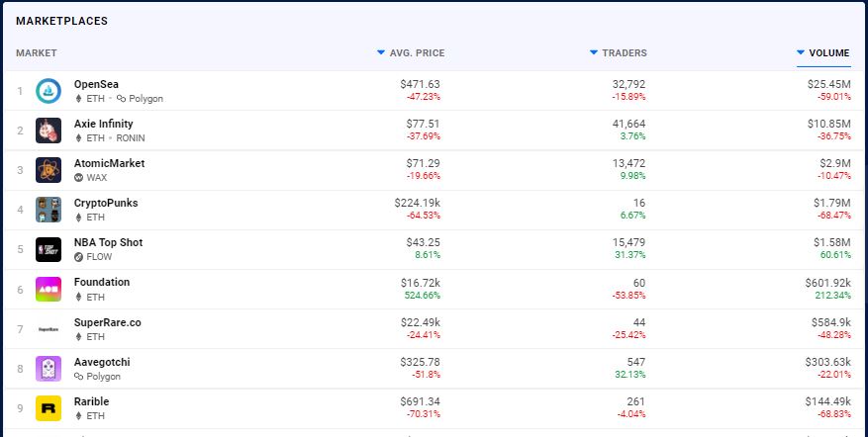Open the Foundation gradient logo
Screen dimensions: 868x437
[x=48, y=290]
